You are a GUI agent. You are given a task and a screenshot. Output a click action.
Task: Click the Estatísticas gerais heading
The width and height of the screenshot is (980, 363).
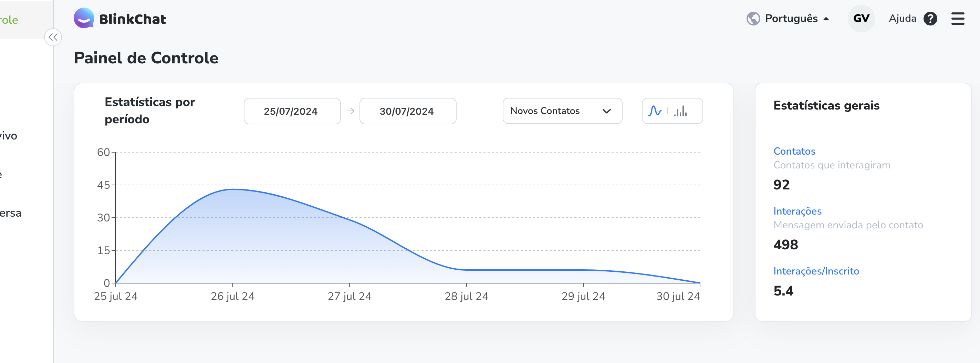[826, 105]
